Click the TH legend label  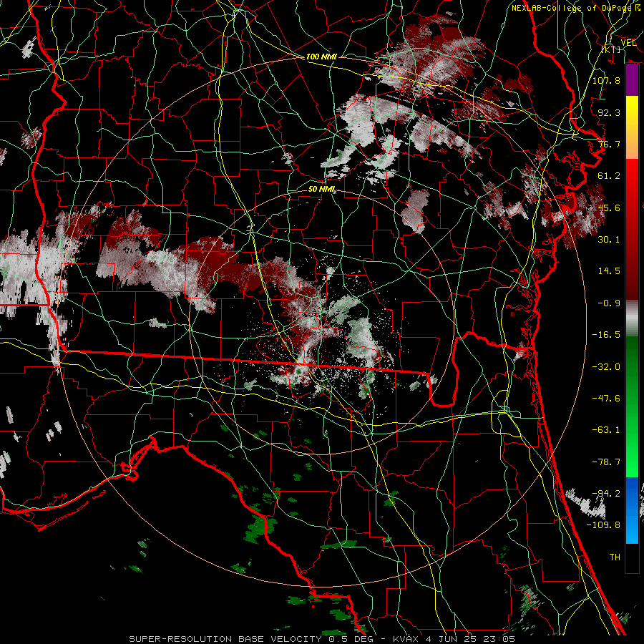(615, 557)
